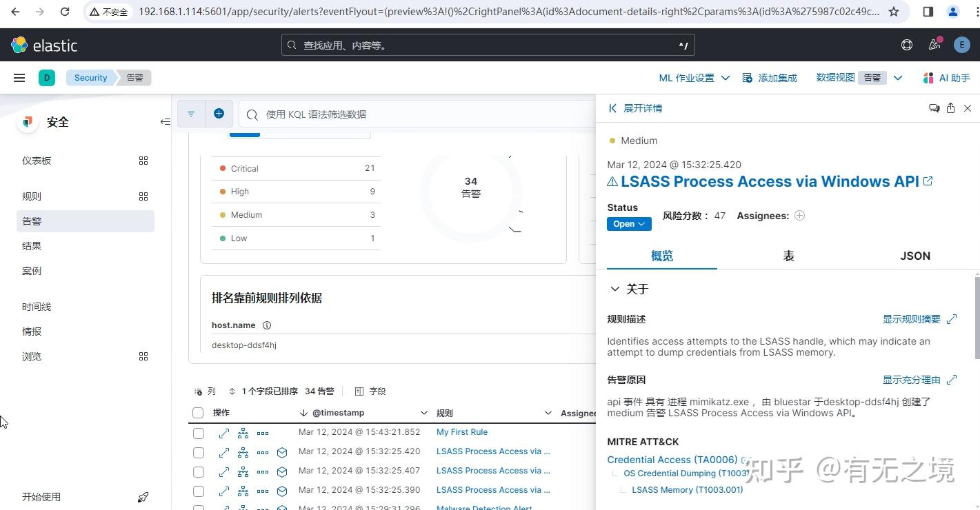Image resolution: width=980 pixels, height=510 pixels.
Task: Select the 告警 item in the sidebar
Action: (x=32, y=221)
